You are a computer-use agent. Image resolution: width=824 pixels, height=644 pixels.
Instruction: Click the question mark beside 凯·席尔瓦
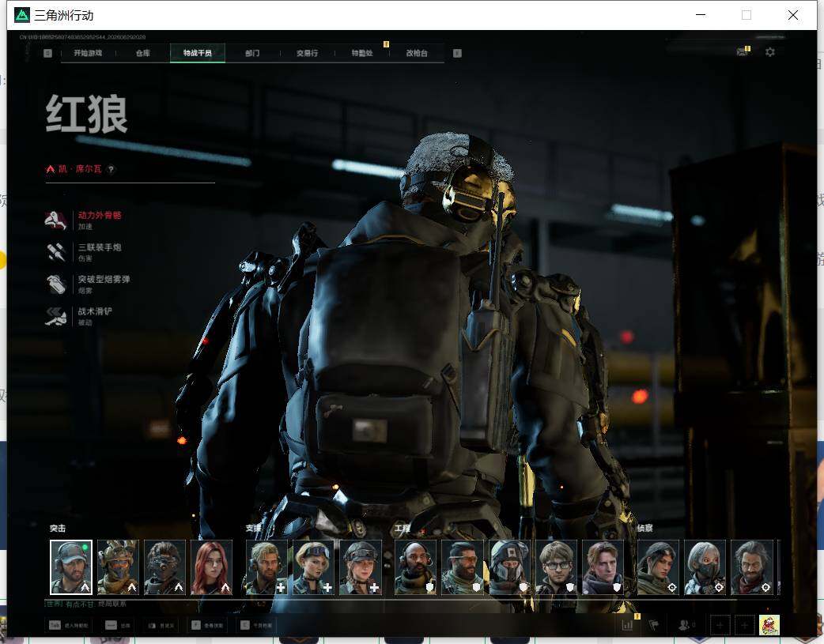[x=111, y=169]
